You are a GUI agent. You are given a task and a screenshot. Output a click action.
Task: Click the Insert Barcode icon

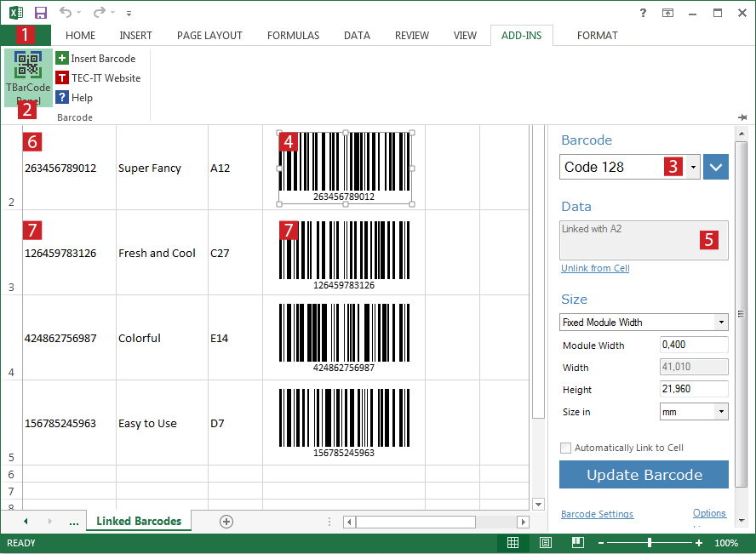(x=62, y=58)
